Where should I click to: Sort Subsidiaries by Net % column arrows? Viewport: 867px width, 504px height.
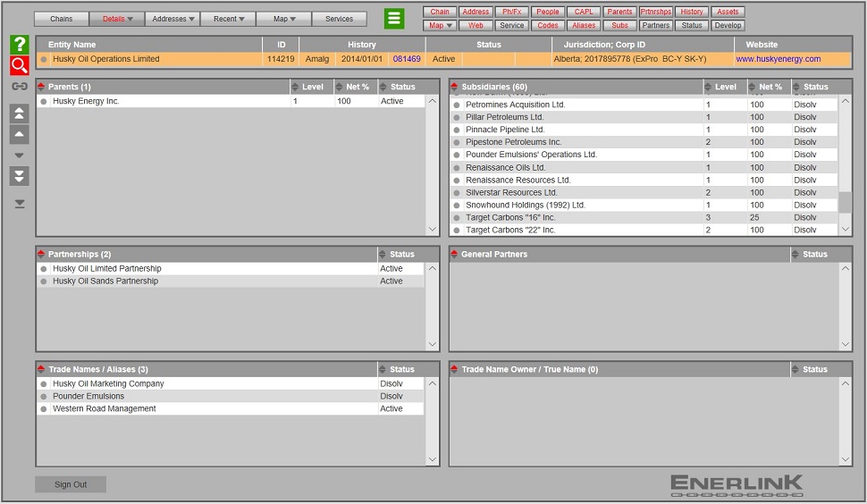[x=752, y=87]
